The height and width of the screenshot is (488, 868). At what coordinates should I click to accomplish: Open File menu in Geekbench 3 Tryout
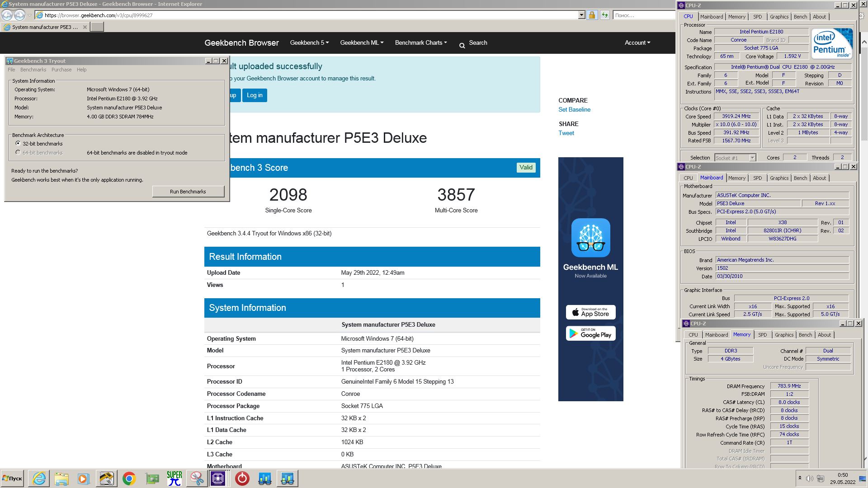point(11,70)
